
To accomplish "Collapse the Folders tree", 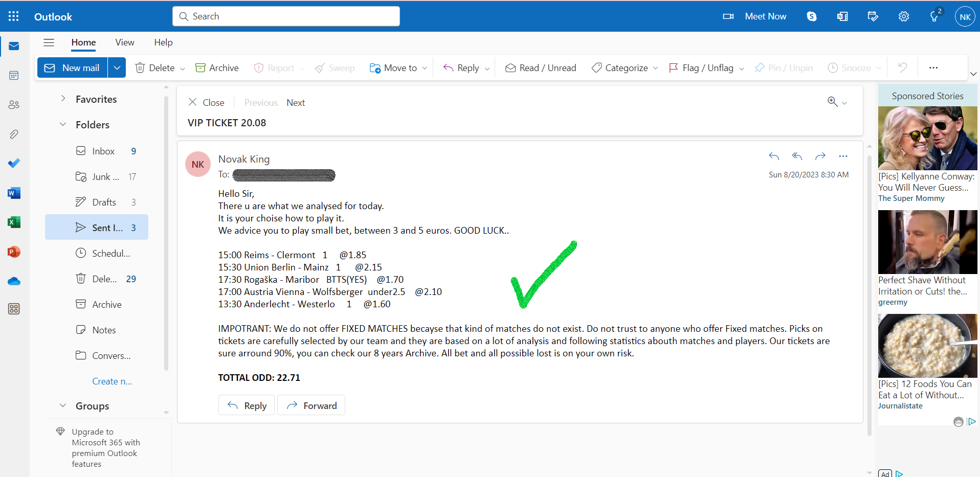I will point(63,124).
